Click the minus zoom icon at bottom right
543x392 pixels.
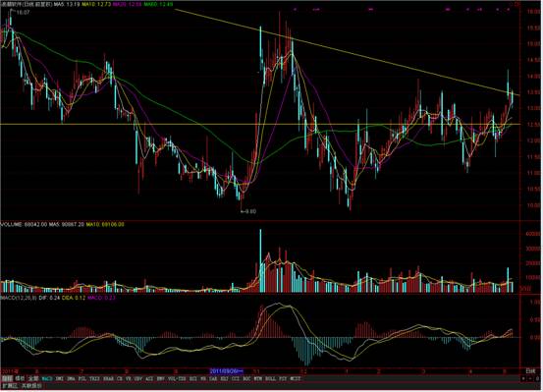point(530,378)
